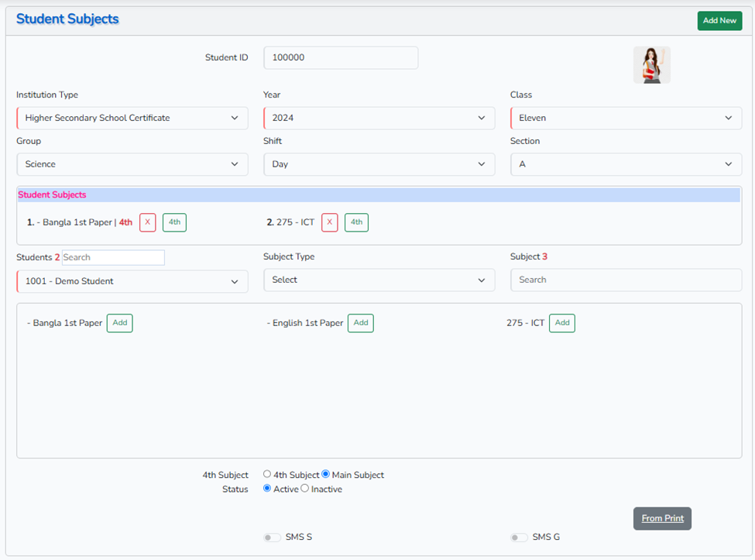Click the From Print button
Viewport: 755px width, 560px height.
coord(662,518)
